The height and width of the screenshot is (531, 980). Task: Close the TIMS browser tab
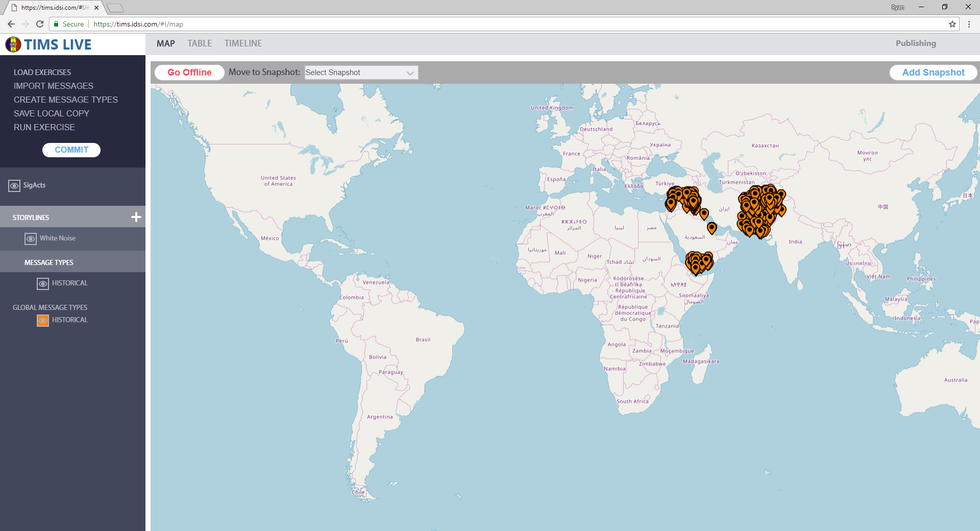tap(96, 8)
